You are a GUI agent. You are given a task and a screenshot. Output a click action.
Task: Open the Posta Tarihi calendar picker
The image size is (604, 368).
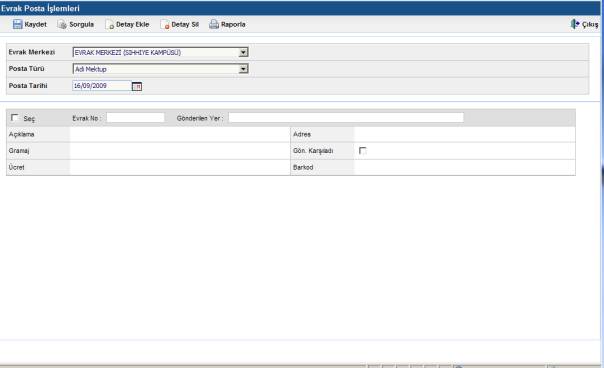[137, 86]
